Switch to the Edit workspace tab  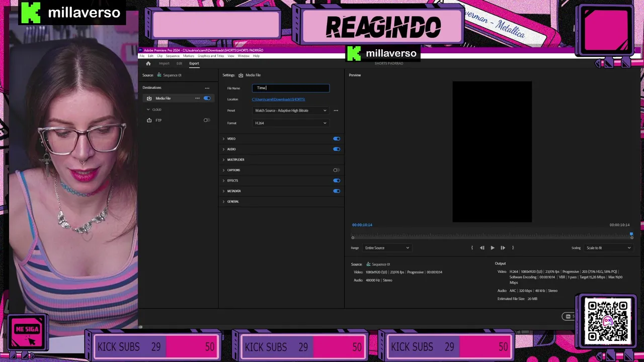[x=179, y=63]
